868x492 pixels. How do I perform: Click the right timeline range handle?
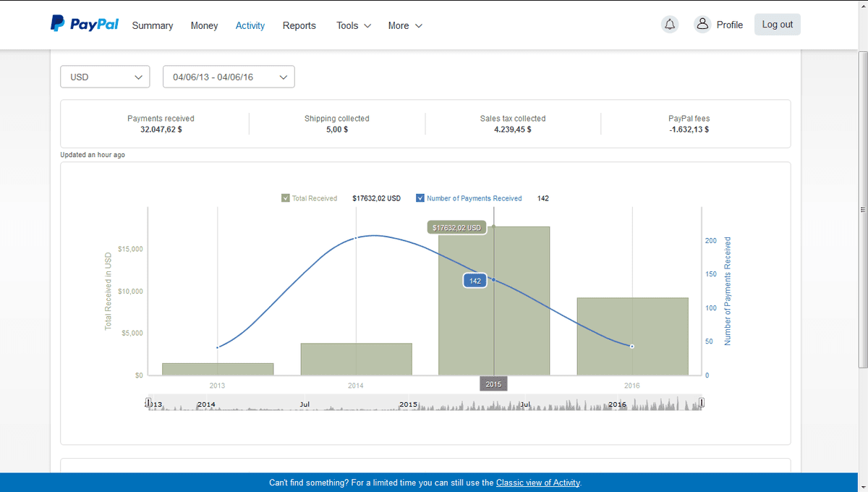point(701,403)
